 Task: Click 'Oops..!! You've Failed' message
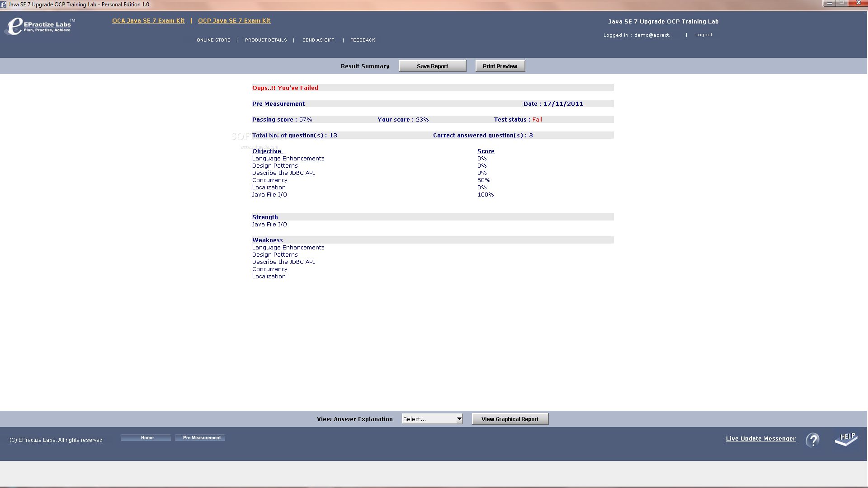(x=285, y=88)
